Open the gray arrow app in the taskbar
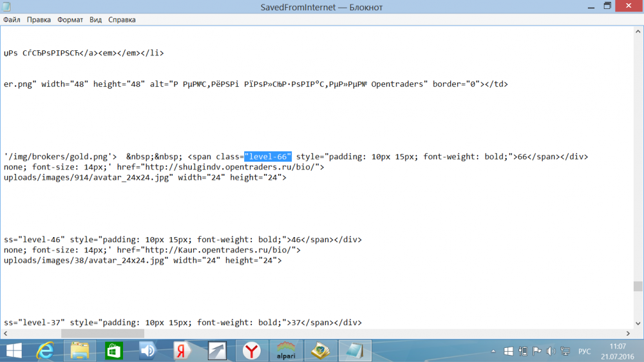Screen dimensions: 644x362 coord(217,351)
